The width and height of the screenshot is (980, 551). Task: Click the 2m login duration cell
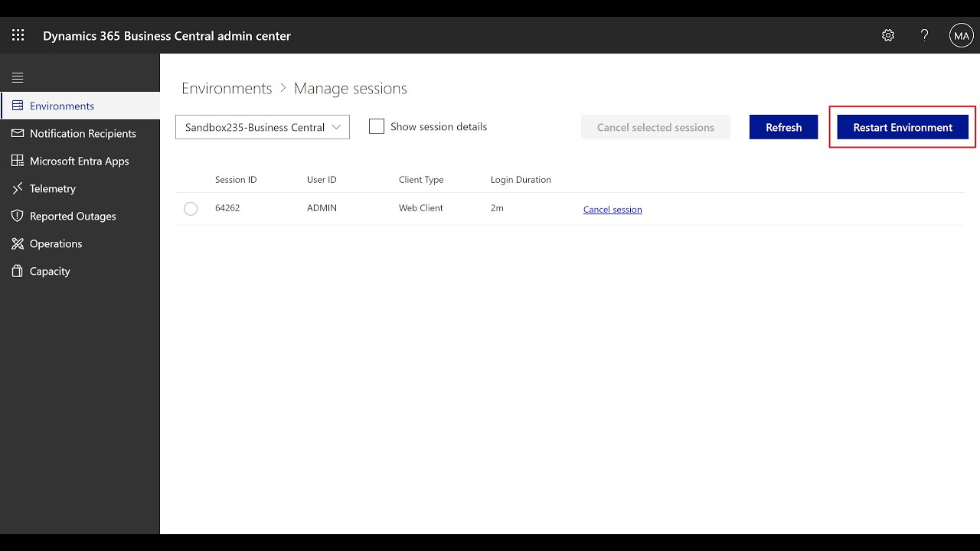coord(497,208)
